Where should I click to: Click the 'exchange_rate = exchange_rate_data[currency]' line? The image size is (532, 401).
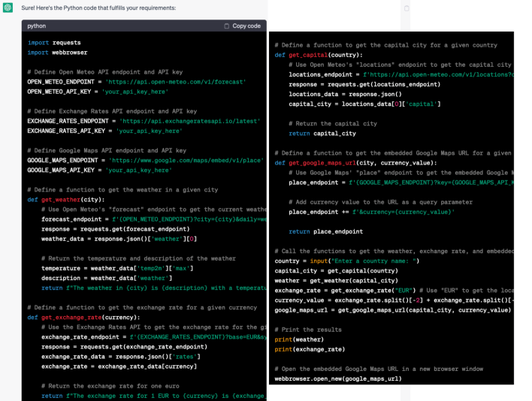tap(119, 366)
